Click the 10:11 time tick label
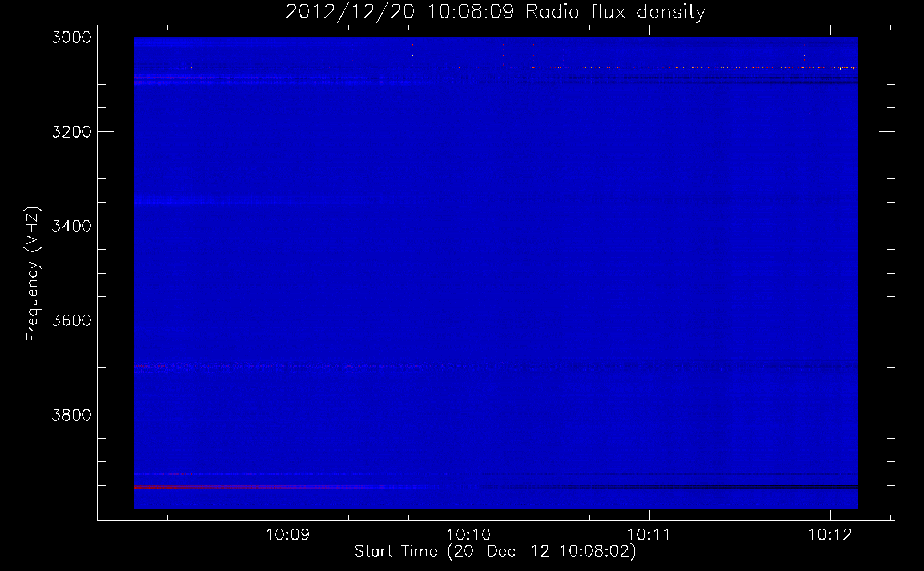 click(x=649, y=534)
